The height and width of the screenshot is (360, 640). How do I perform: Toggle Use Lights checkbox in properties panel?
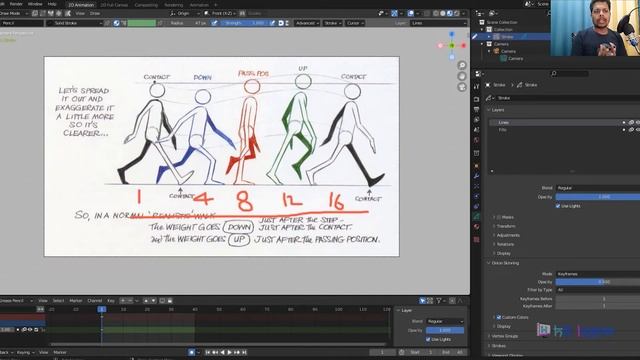[x=558, y=206]
